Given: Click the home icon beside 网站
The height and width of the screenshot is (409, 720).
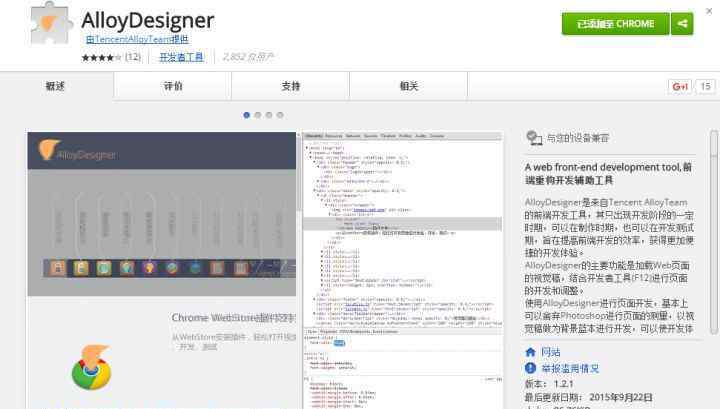Looking at the screenshot, I should (x=530, y=352).
